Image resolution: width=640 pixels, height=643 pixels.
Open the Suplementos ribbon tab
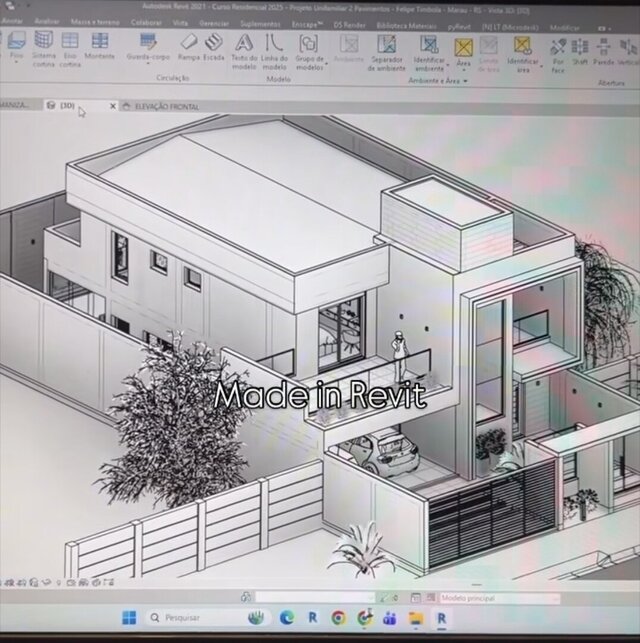pos(260,24)
